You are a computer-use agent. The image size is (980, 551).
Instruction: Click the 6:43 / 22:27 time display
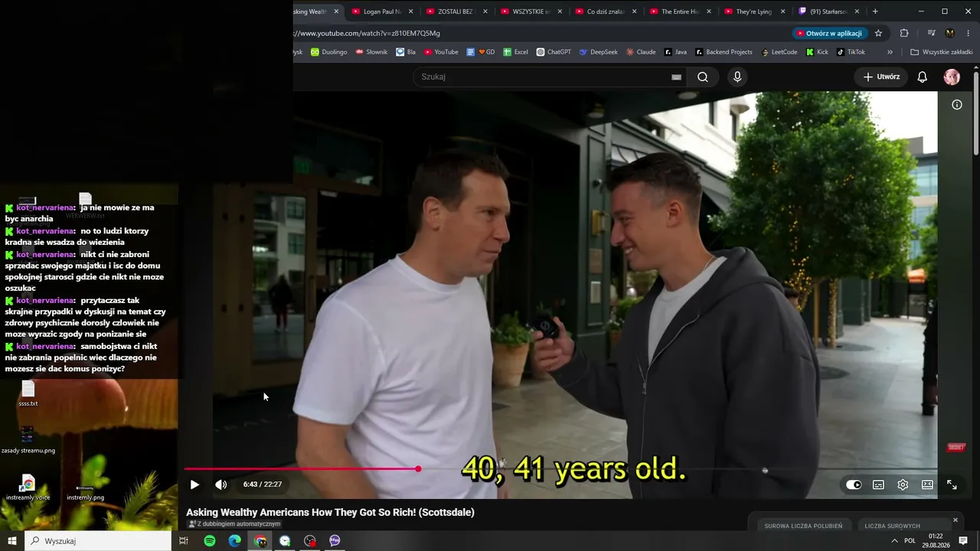263,484
